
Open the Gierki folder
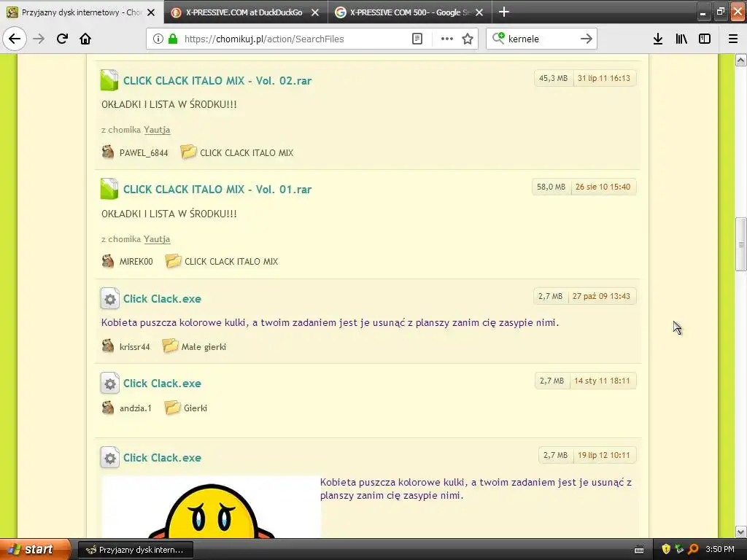(196, 408)
